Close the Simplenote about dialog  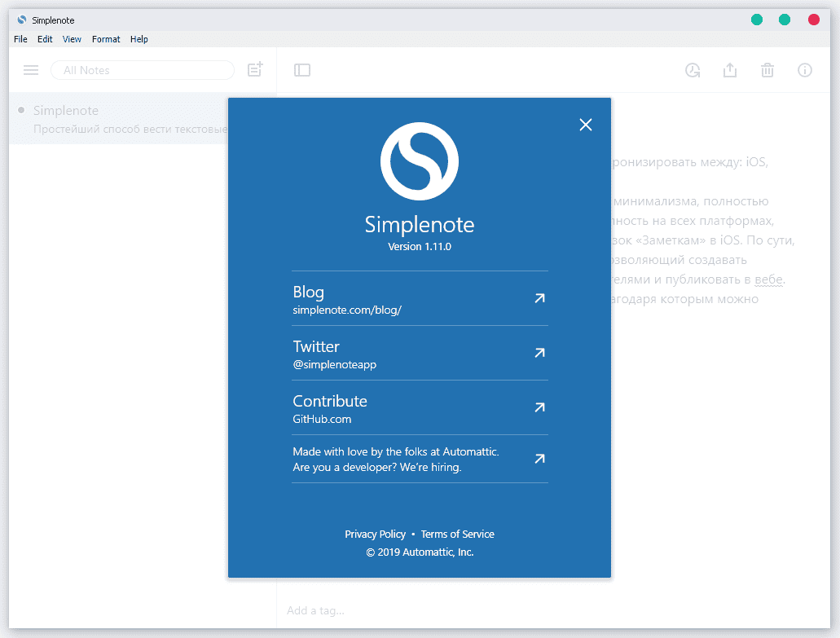(x=586, y=125)
